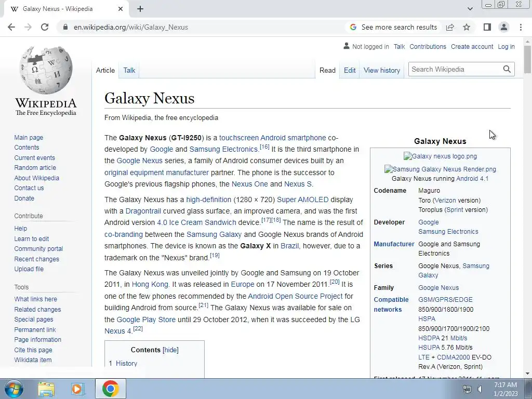Open the View history tab
Viewport: 532px width, 399px height.
click(x=382, y=70)
